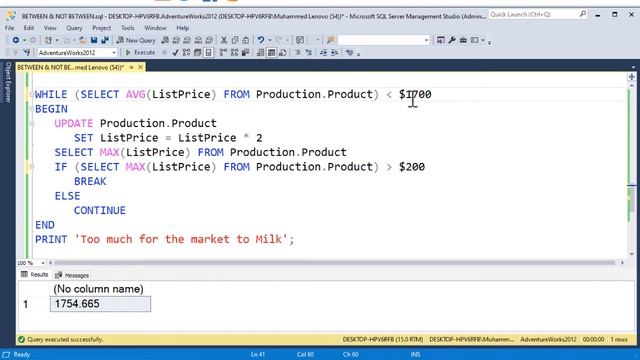Comment out the selected lines icon
Viewport: 640px width, 360px height.
pyautogui.click(x=298, y=53)
